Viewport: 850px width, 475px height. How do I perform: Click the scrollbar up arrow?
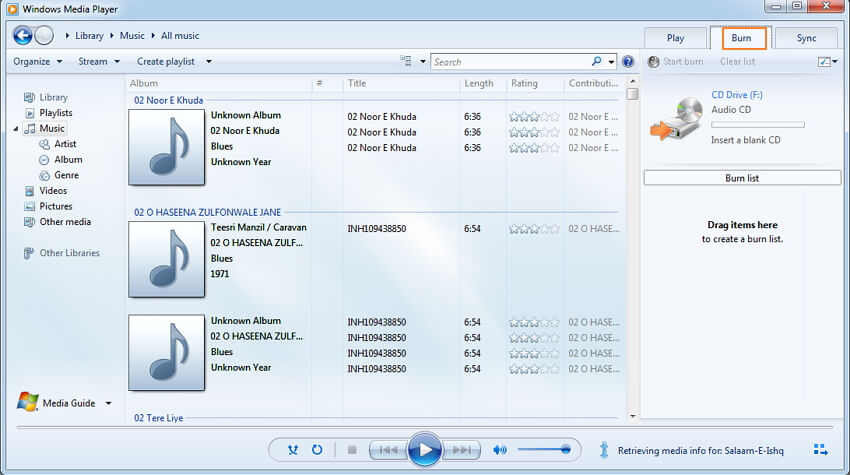633,81
